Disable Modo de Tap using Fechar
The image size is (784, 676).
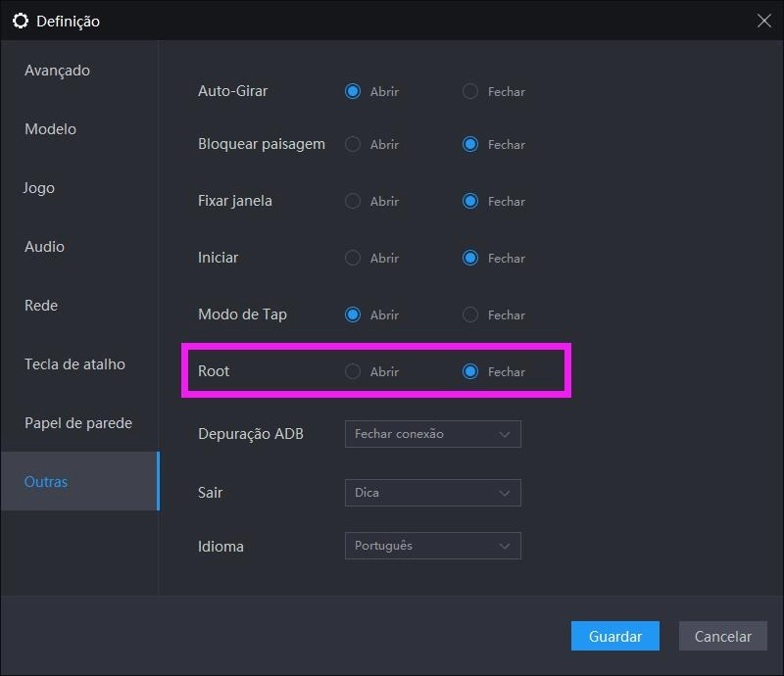(x=470, y=315)
